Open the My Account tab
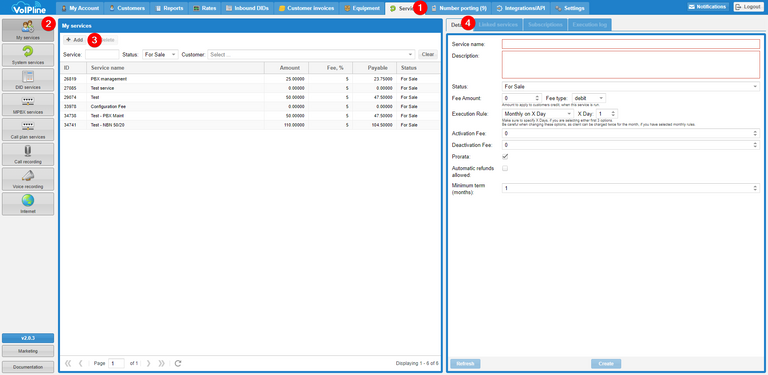Image resolution: width=768 pixels, height=375 pixels. point(80,8)
